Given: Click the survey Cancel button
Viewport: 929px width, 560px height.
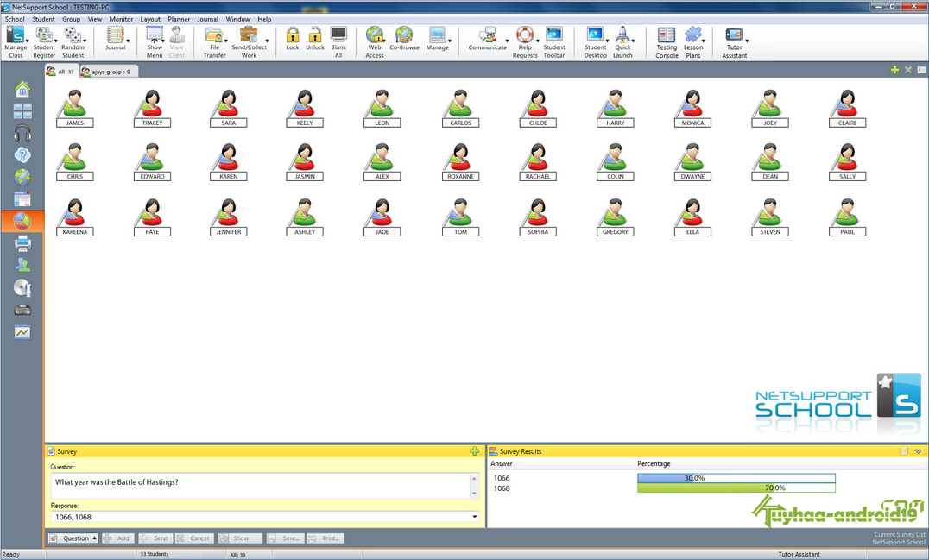Looking at the screenshot, I should pos(193,538).
